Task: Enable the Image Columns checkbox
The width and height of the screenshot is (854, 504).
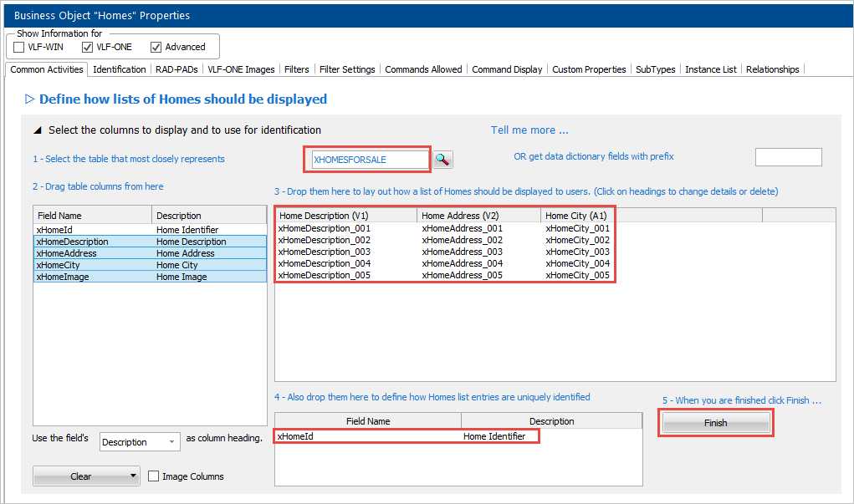Action: [x=154, y=476]
